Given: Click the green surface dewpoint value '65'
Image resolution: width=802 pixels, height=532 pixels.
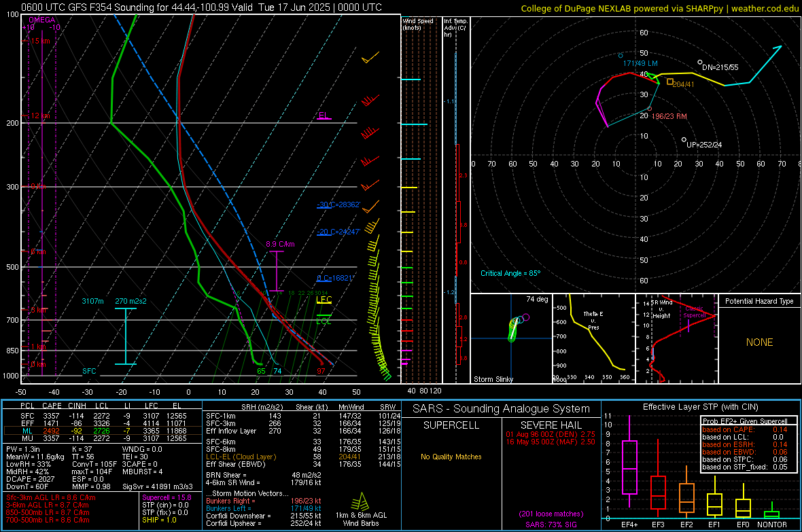Looking at the screenshot, I should 261,372.
